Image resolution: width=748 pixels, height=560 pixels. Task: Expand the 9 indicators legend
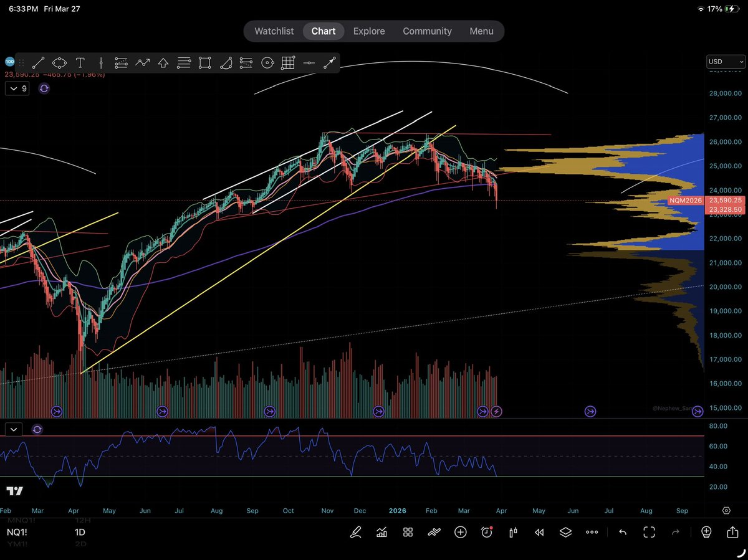(17, 88)
